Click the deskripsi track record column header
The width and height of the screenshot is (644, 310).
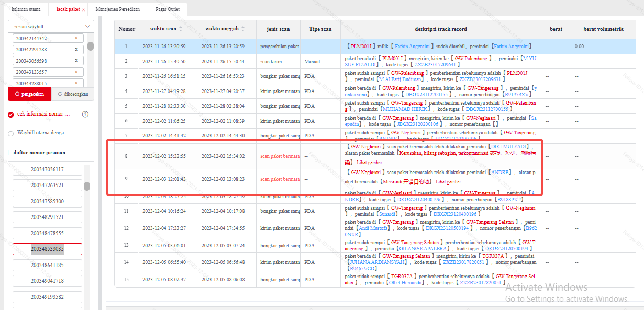(x=441, y=29)
